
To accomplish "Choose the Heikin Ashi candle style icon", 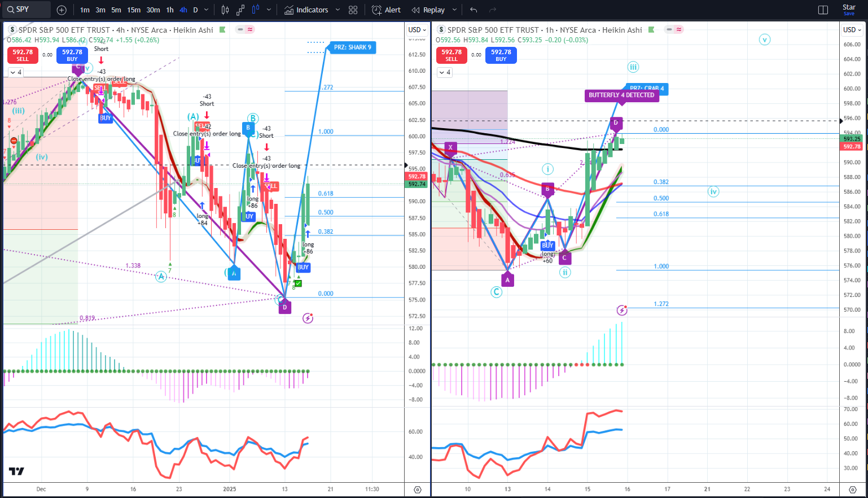I will 256,10.
